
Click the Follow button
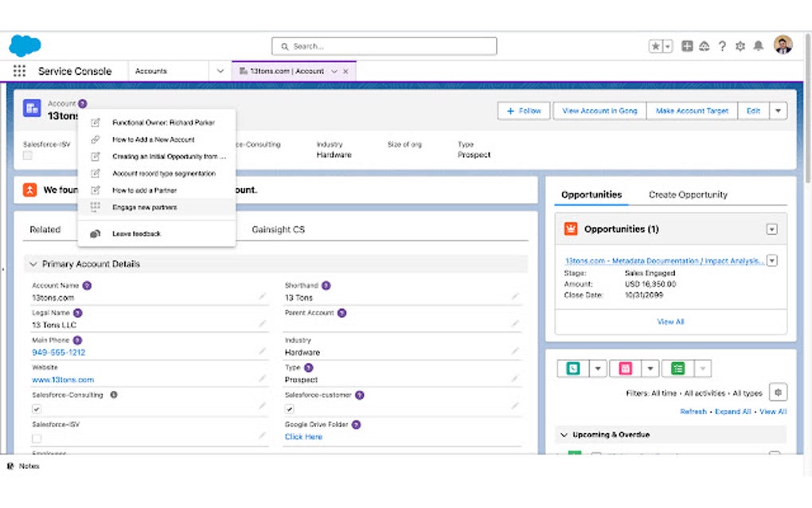523,111
